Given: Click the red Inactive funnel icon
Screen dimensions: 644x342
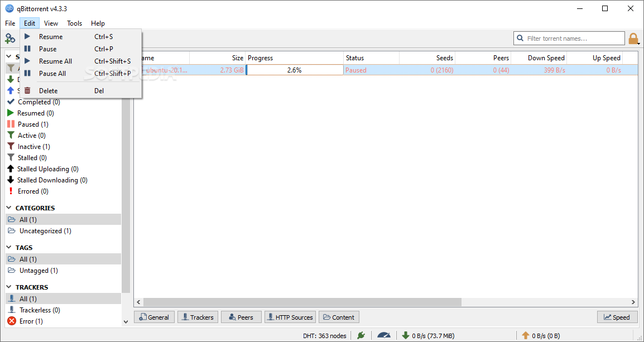Looking at the screenshot, I should [x=11, y=146].
